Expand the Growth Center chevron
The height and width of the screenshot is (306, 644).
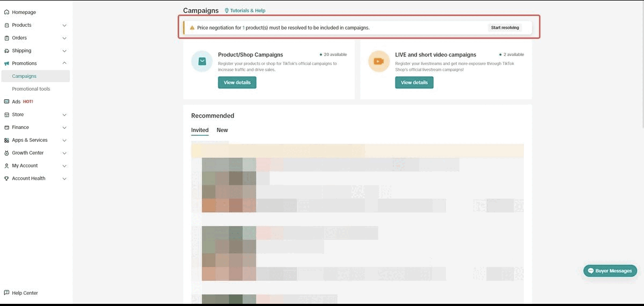[64, 153]
